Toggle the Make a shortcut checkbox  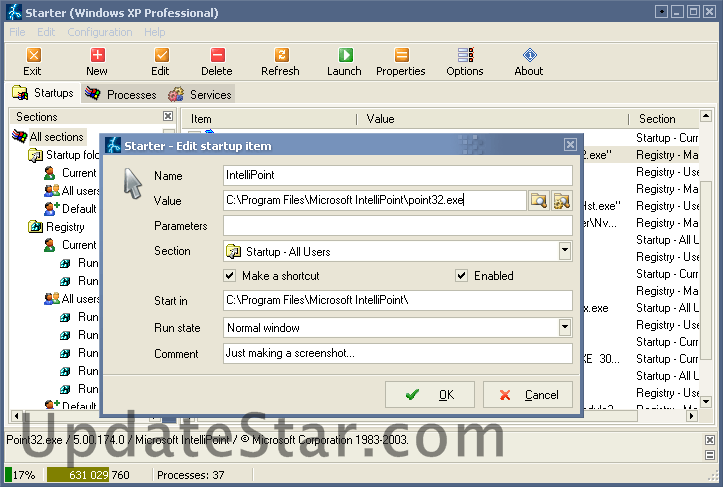coord(230,276)
